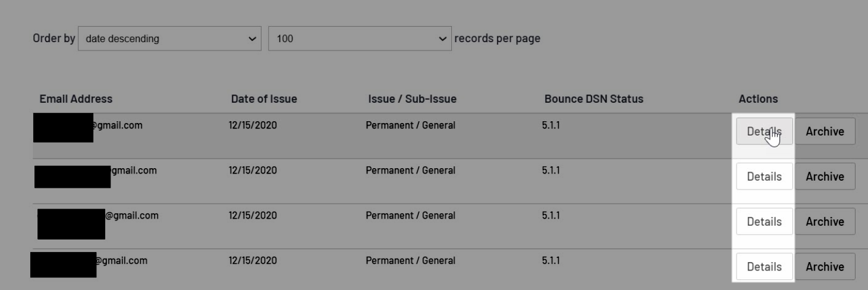View Details for the third row entry
868x290 pixels.
pyautogui.click(x=764, y=222)
